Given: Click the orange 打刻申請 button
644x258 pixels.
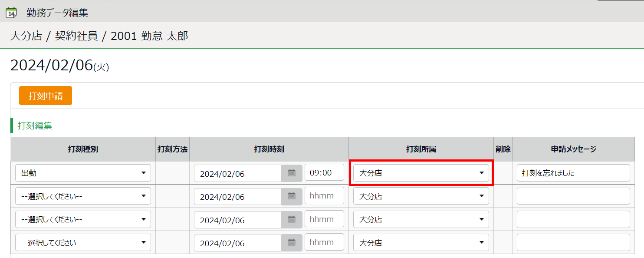Looking at the screenshot, I should [46, 96].
